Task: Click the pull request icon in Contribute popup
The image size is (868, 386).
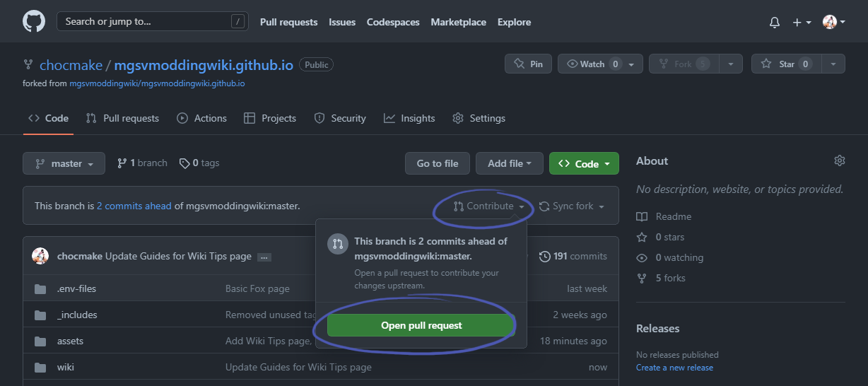Action: coord(337,244)
